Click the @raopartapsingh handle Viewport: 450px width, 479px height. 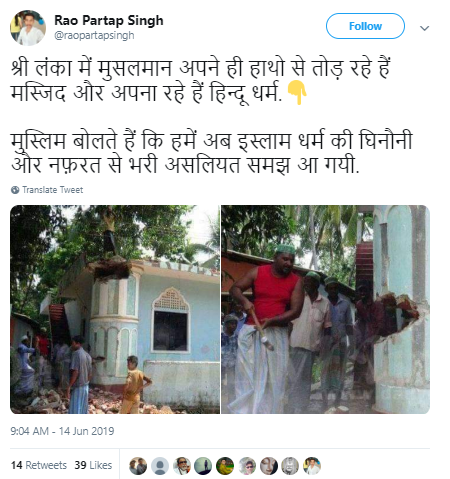pos(94,35)
